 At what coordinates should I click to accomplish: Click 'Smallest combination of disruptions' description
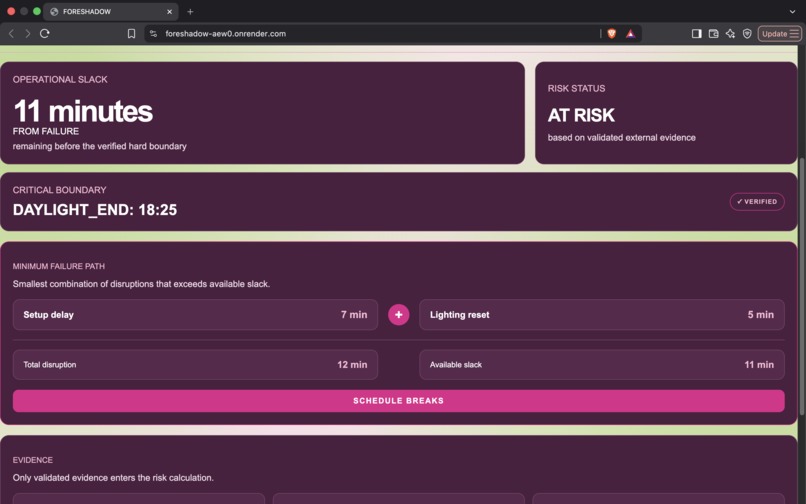point(141,283)
